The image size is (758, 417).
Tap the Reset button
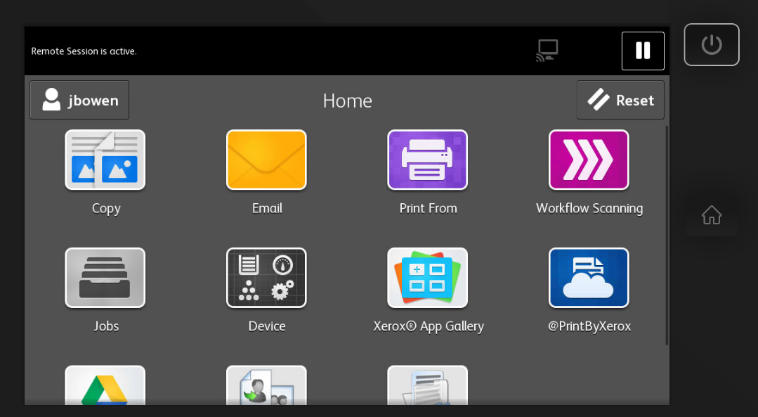(x=620, y=100)
